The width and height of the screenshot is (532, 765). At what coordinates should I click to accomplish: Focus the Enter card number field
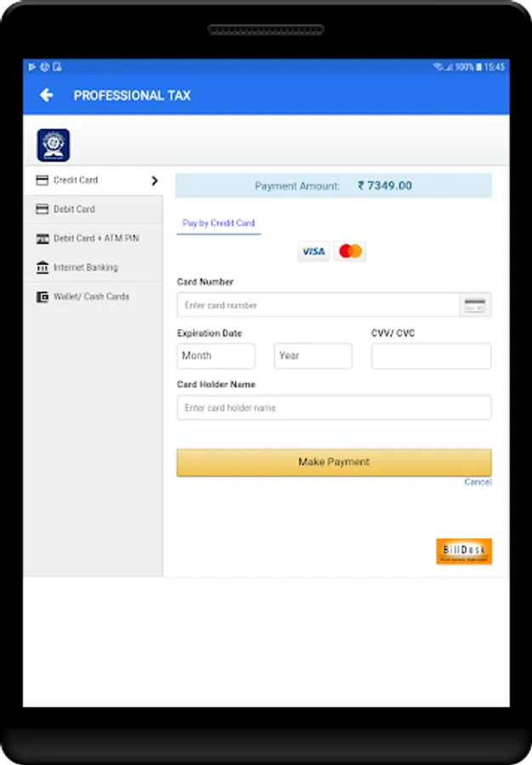pyautogui.click(x=318, y=305)
